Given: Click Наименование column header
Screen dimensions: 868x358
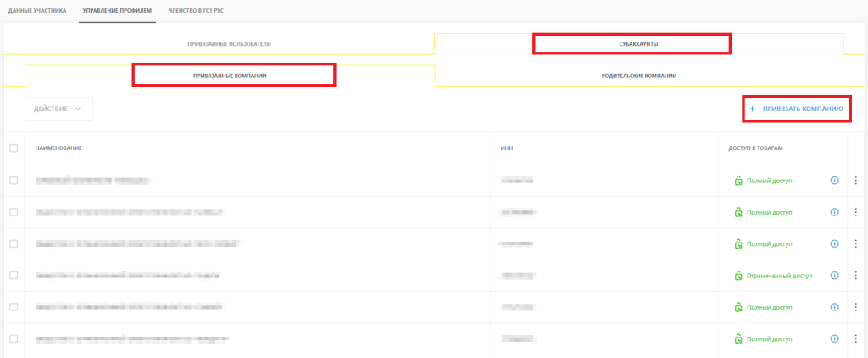Looking at the screenshot, I should click(58, 148).
